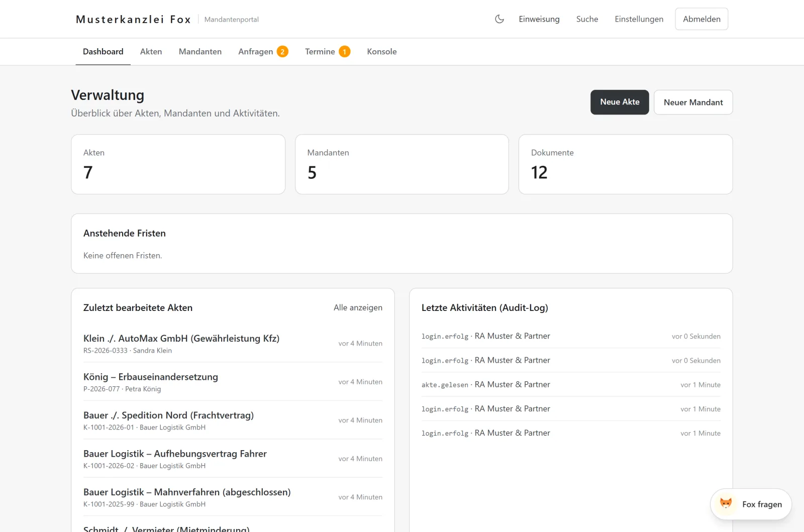The height and width of the screenshot is (532, 804).
Task: Click the Zuletzt bearbeitete Akten heading
Action: tap(138, 307)
